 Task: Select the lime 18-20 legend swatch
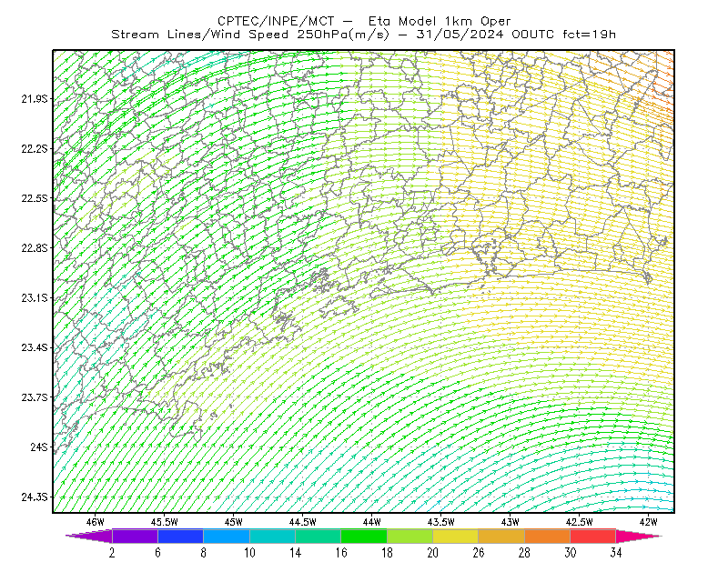coord(410,536)
